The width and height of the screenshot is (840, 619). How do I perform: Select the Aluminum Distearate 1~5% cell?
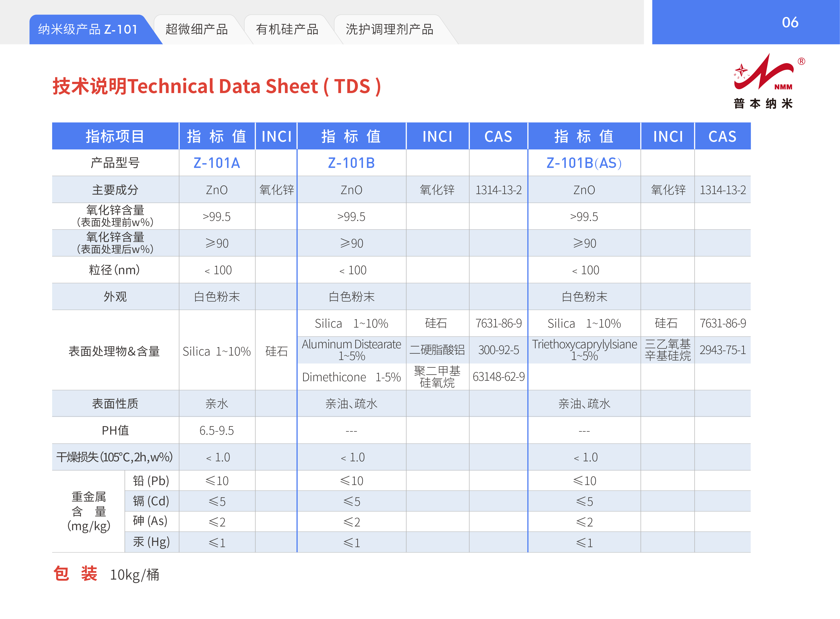click(351, 350)
